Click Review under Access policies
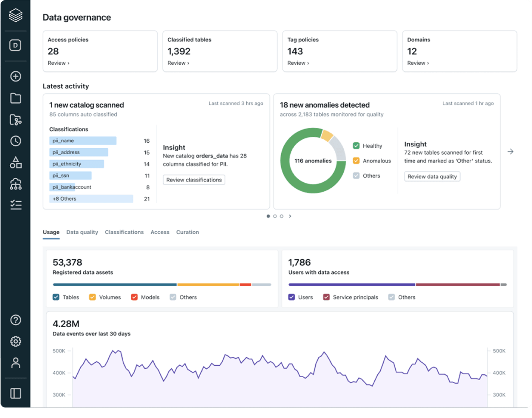This screenshot has height=418, width=532. 58,63
